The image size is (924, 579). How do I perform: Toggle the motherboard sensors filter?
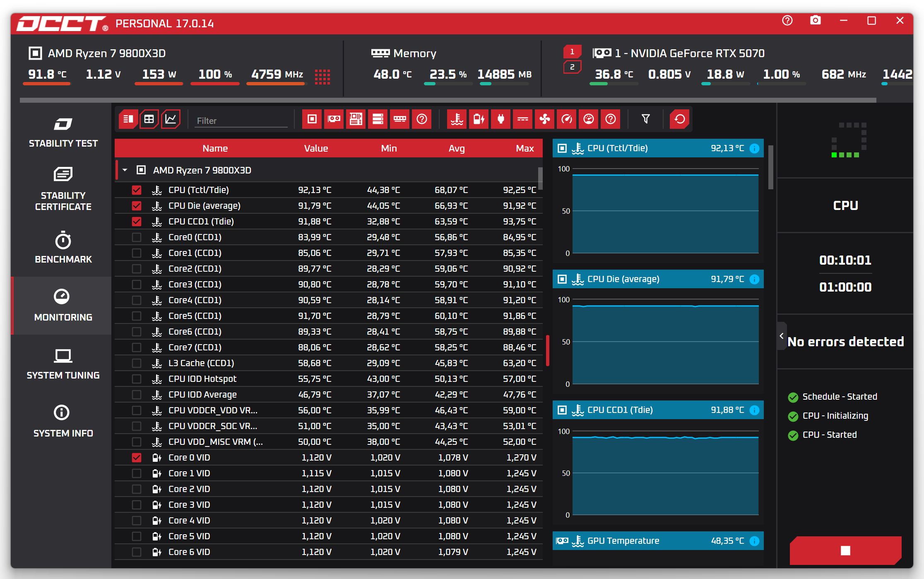pos(356,119)
